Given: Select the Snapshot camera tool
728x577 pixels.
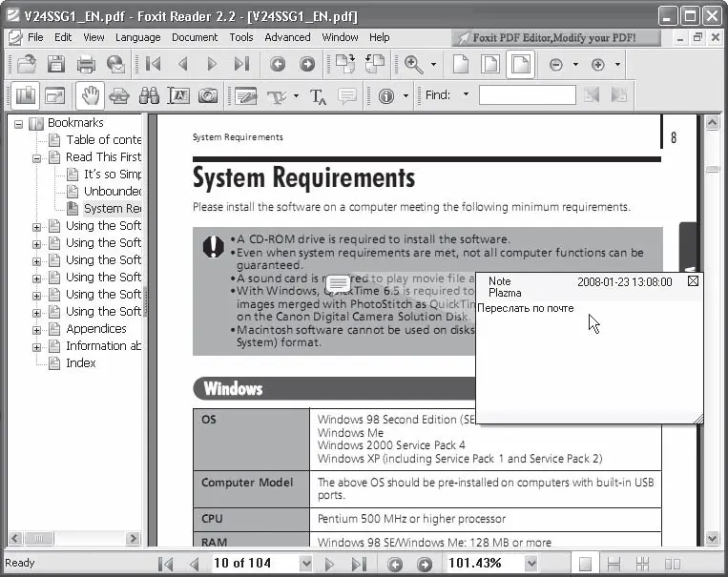Looking at the screenshot, I should 207,96.
